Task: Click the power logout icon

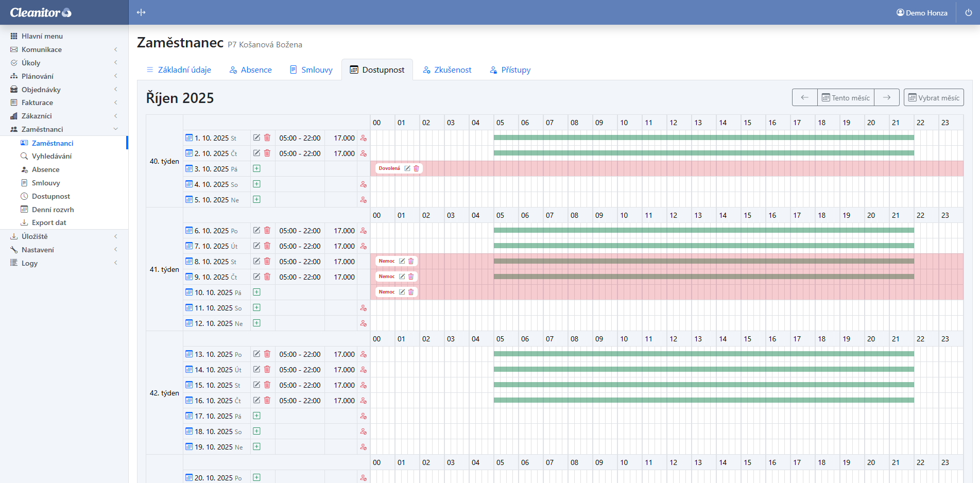Action: pos(968,12)
